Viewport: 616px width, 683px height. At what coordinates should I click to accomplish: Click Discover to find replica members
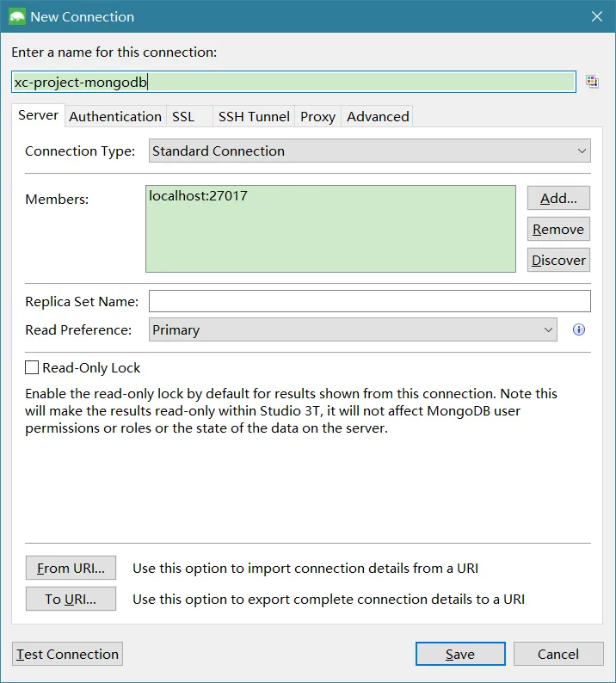[x=558, y=260]
